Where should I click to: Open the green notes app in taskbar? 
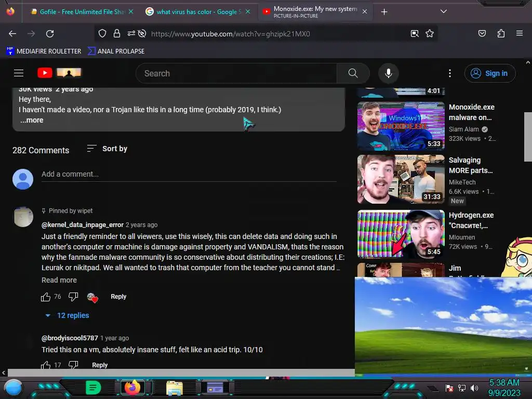pos(94,388)
